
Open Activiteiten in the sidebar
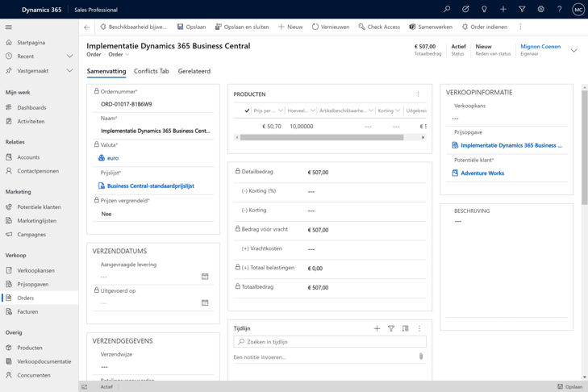[31, 122]
